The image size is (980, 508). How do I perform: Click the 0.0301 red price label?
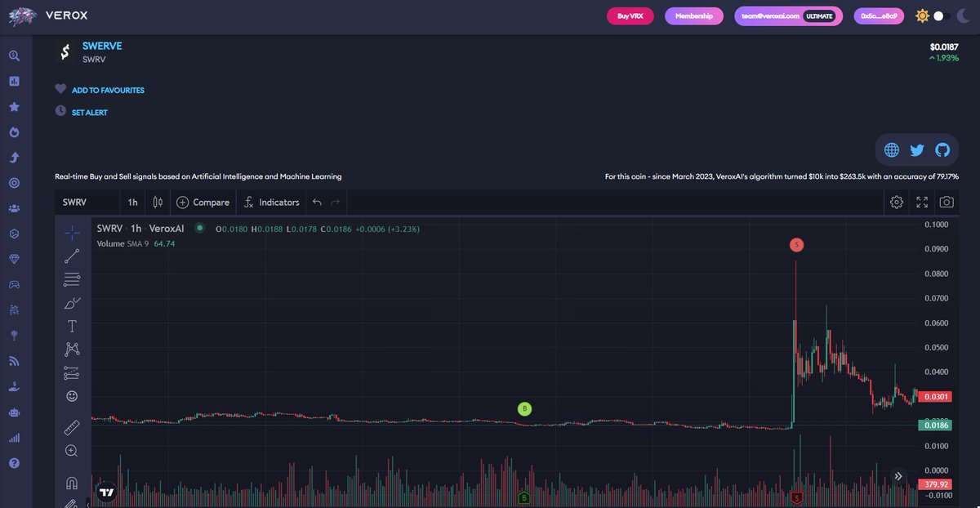[x=933, y=397]
